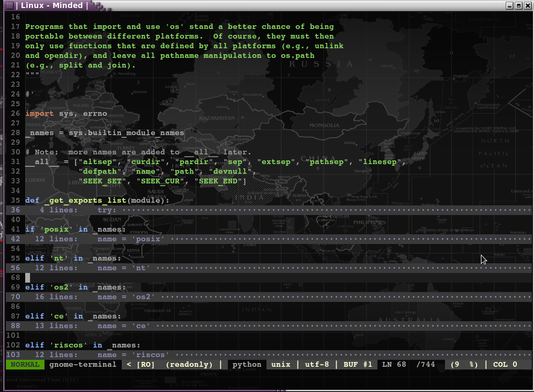Expand the fold containing name = 'riscos'
Screen dimensions: 534x392
click(269, 354)
